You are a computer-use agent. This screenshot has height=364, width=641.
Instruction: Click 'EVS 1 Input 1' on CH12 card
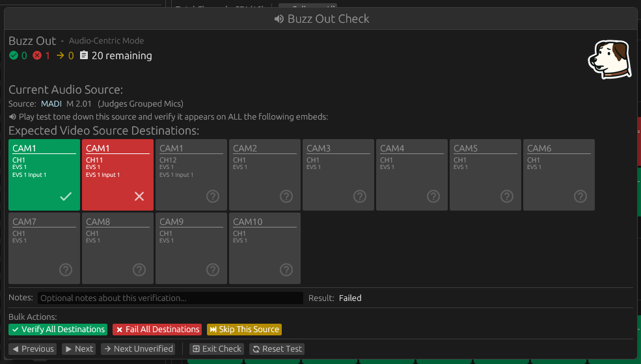[176, 175]
